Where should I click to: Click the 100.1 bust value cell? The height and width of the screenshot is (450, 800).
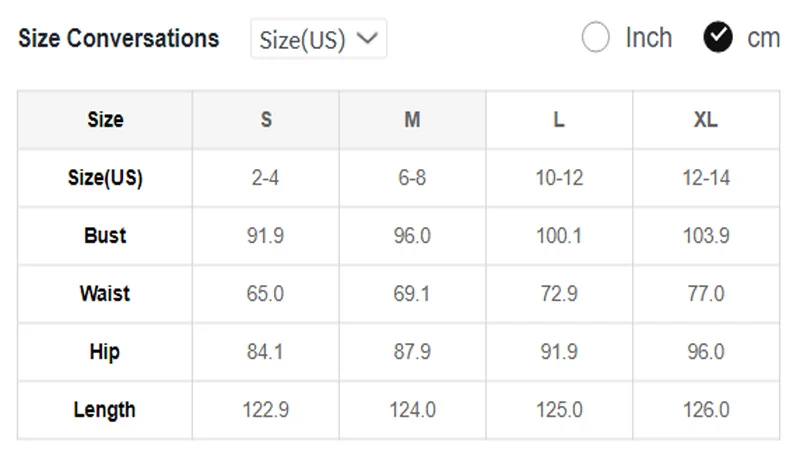pos(559,236)
